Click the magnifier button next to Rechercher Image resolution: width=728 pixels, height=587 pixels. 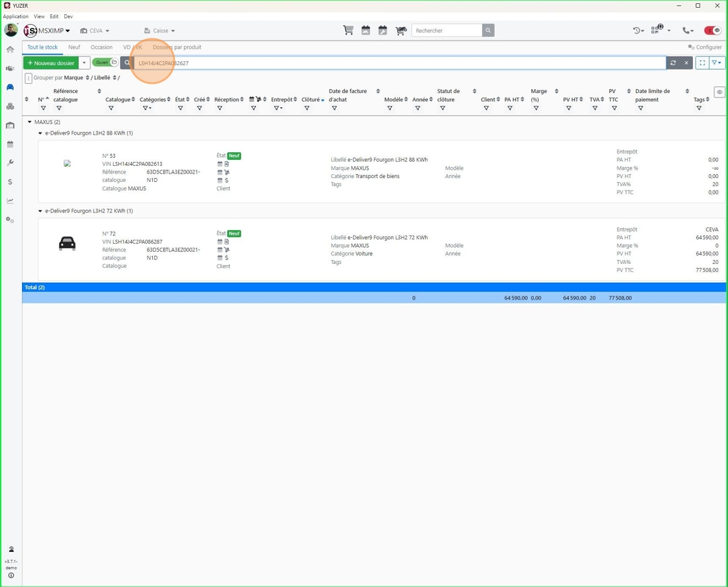488,30
